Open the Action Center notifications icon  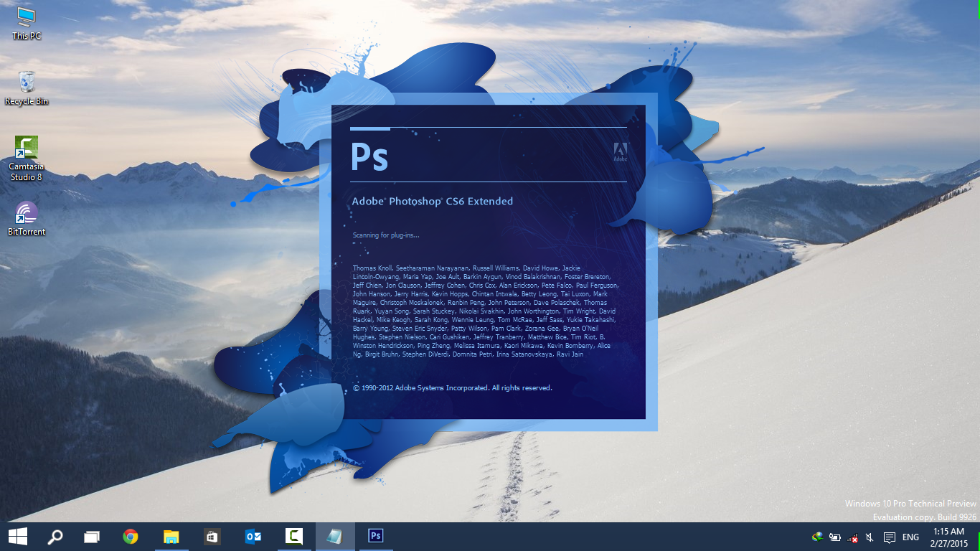coord(890,537)
